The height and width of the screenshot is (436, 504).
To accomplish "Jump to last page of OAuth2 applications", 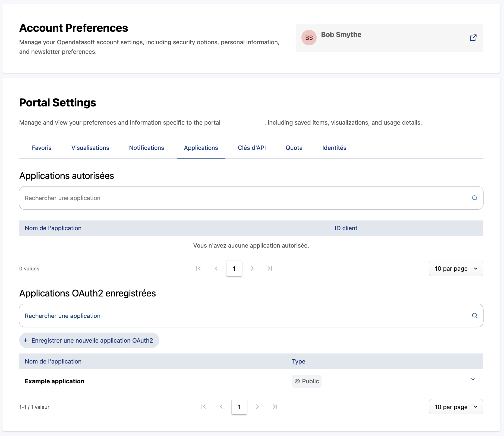I will tap(275, 407).
